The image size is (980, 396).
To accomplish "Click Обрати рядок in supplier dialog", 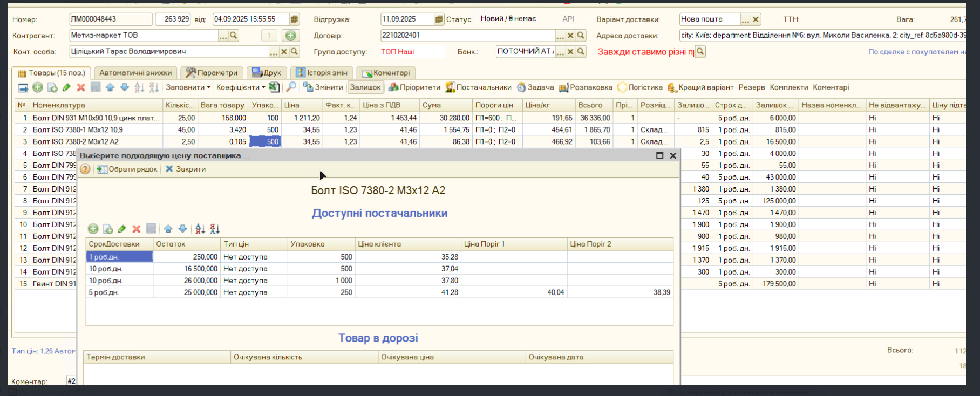I will coord(127,169).
